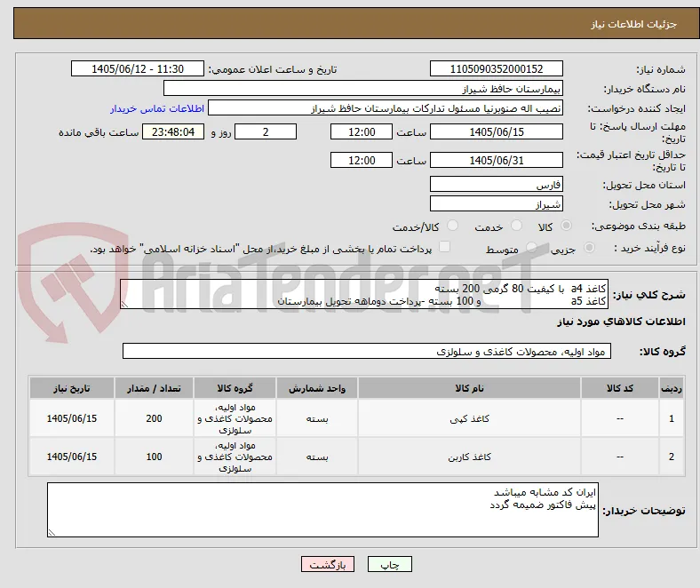Click the response deadline time 12:00 field

point(362,131)
